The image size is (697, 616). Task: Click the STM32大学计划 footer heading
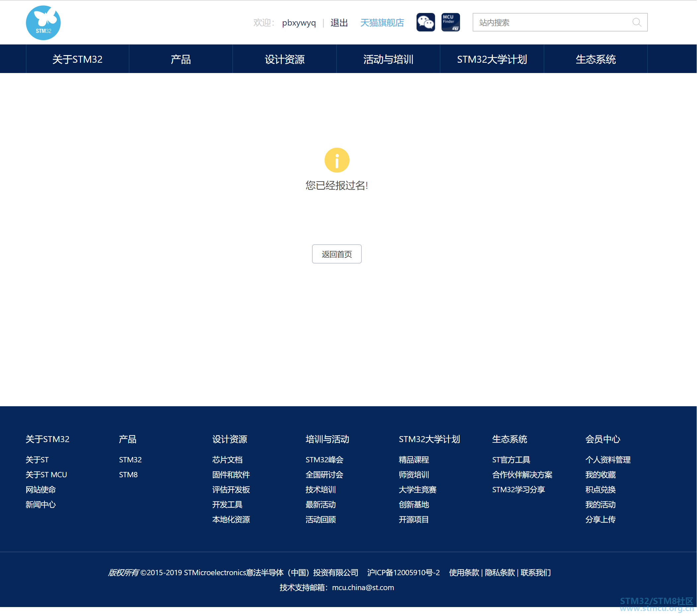[430, 439]
